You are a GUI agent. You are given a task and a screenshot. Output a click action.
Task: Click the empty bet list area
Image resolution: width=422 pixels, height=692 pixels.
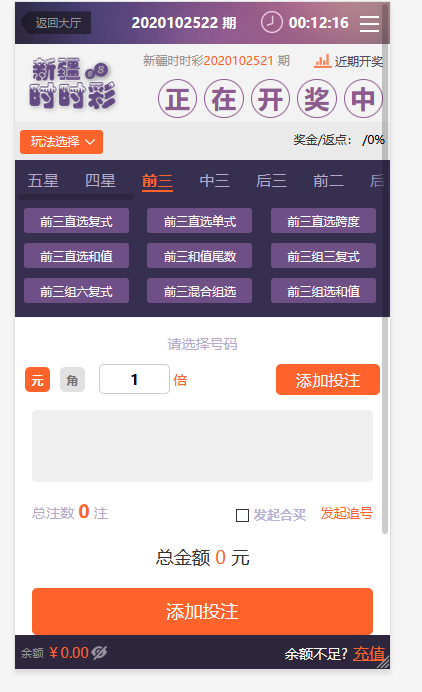tap(202, 446)
